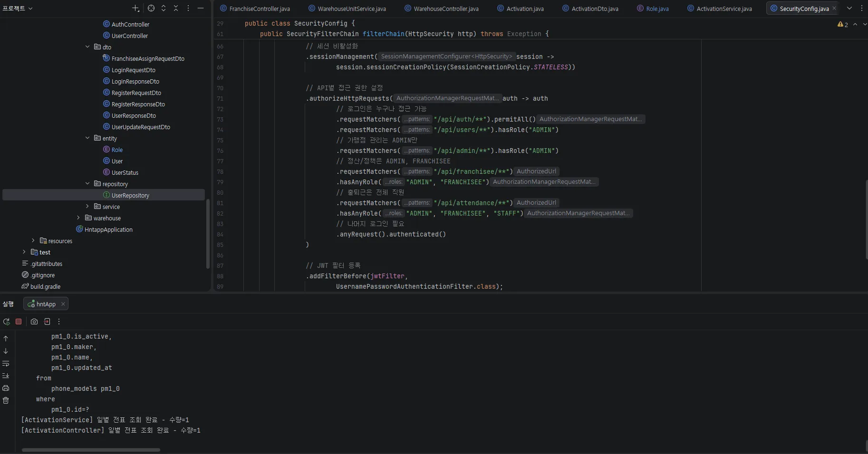Viewport: 868px width, 454px height.
Task: Expand the test folder
Action: point(24,252)
